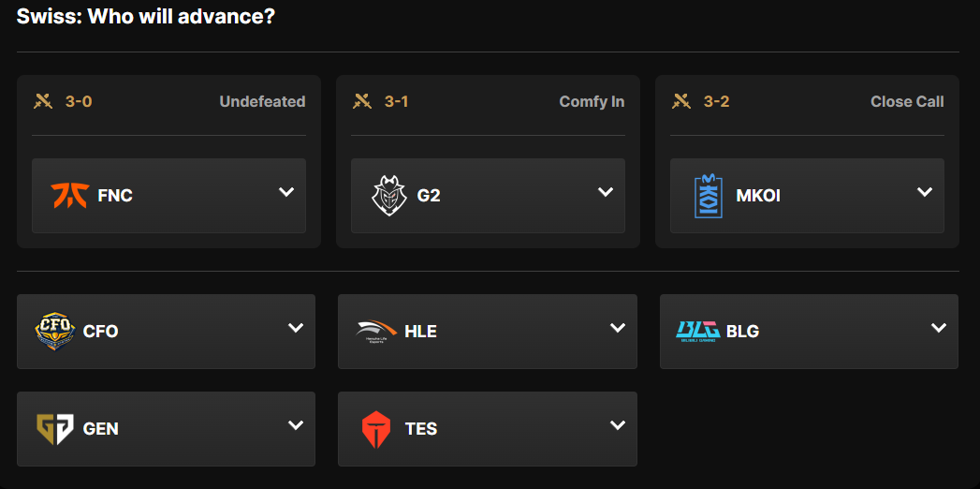Open the TES dropdown arrow

point(618,425)
